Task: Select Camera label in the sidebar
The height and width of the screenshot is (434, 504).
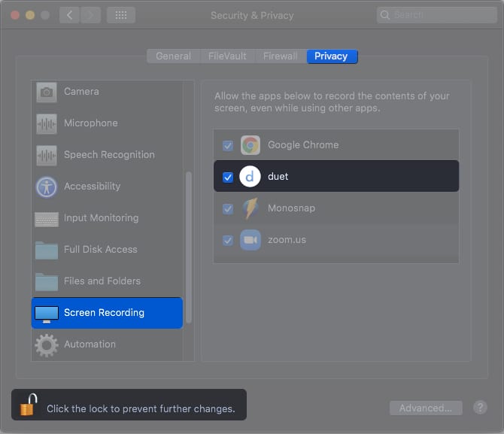Action: point(81,92)
